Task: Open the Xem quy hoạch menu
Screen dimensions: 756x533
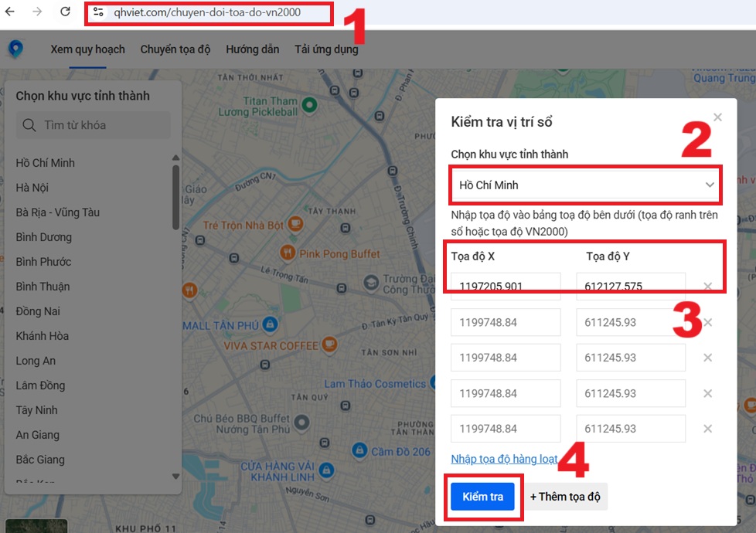Action: tap(88, 49)
